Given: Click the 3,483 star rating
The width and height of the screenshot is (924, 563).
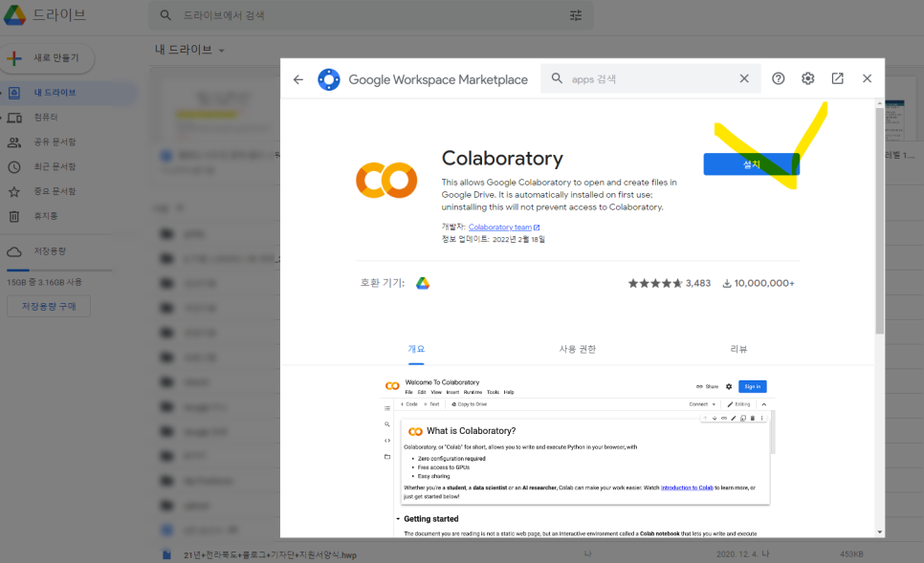Looking at the screenshot, I should tap(670, 283).
